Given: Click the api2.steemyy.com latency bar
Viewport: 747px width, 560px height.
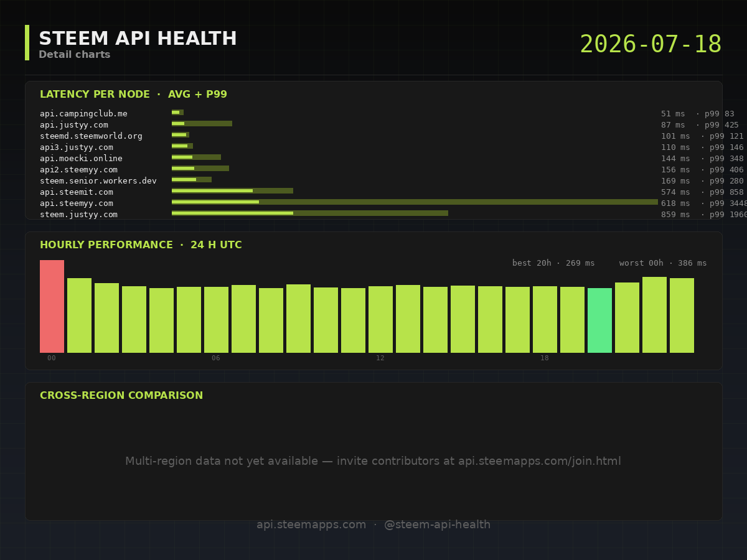Looking at the screenshot, I should [200, 169].
